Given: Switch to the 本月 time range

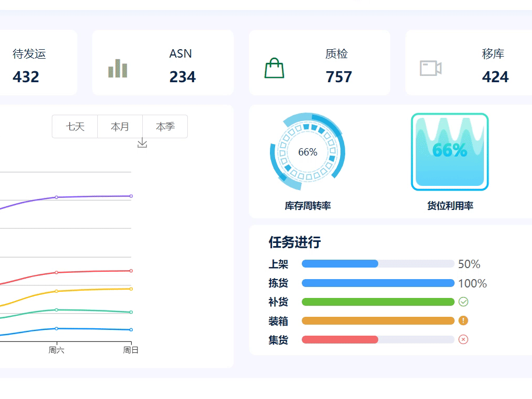Looking at the screenshot, I should coord(120,127).
